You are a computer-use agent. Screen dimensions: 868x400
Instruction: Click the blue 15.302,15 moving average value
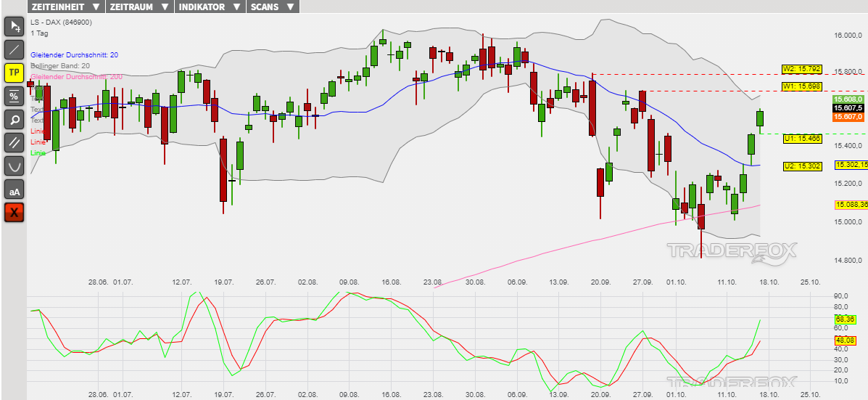tap(851, 165)
